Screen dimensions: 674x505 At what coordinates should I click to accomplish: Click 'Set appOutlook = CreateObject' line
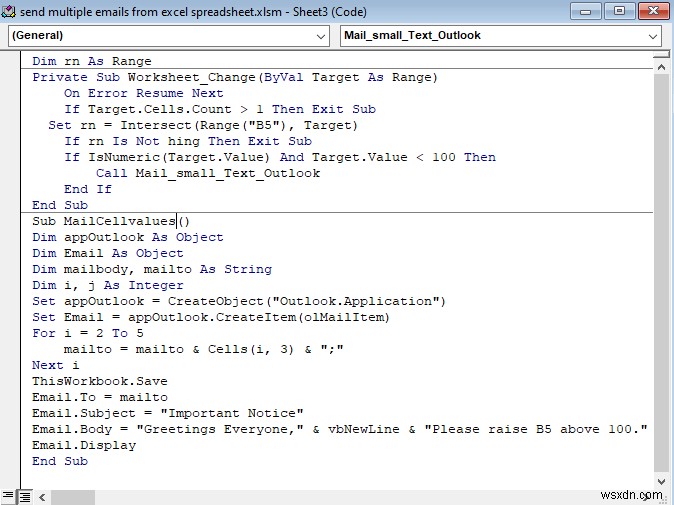[239, 301]
